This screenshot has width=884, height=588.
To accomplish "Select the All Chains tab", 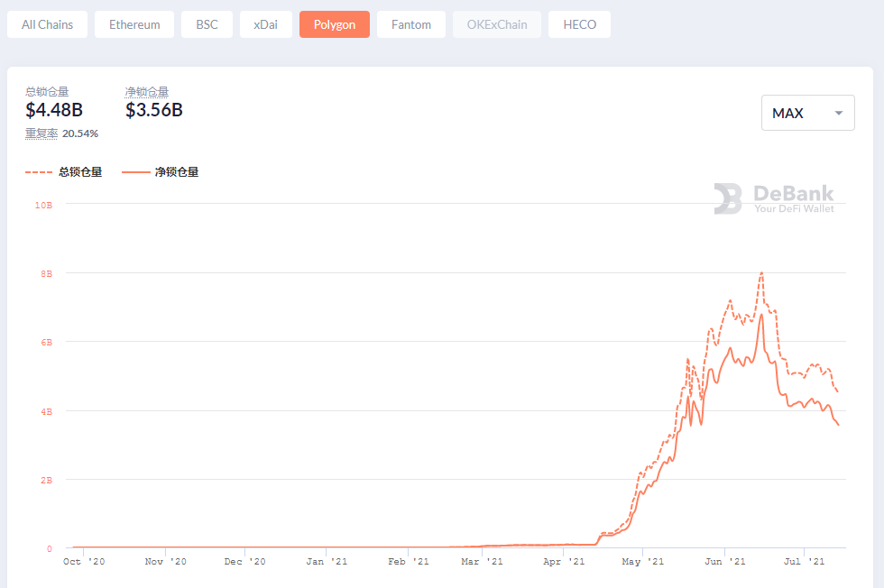I will point(47,24).
